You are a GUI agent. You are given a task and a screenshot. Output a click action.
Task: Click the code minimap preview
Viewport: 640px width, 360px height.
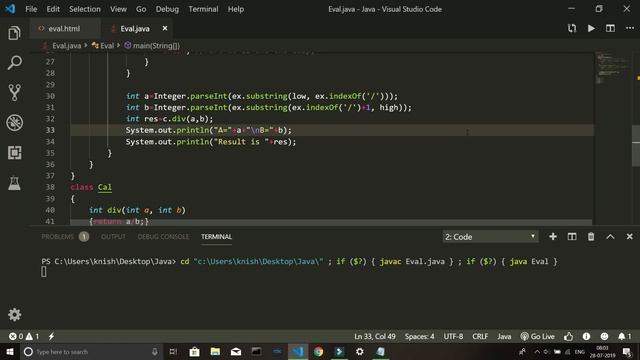click(x=613, y=67)
